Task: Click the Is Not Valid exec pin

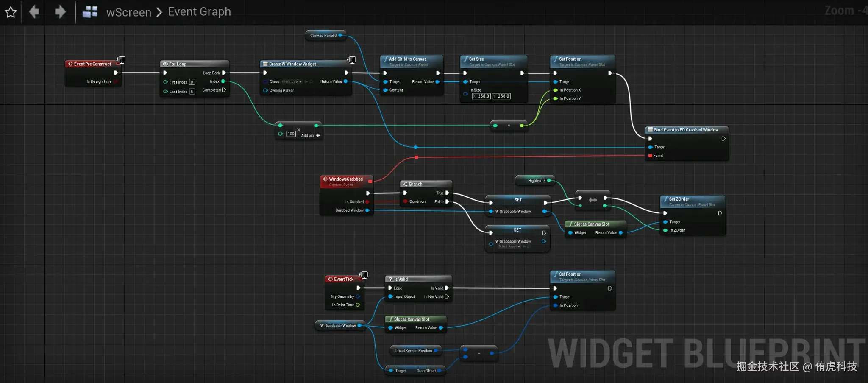Action: point(447,297)
